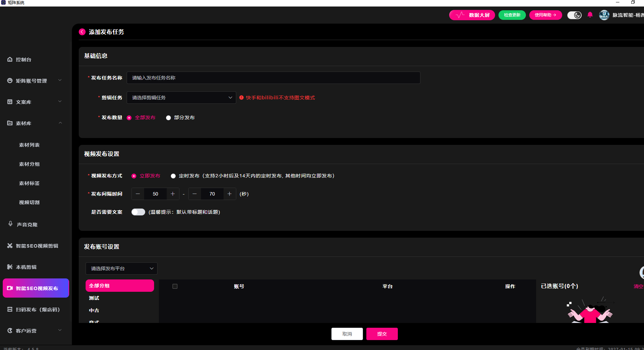644x350 pixels.
Task: Decrease the minimum interval of 50
Action: pyautogui.click(x=138, y=194)
